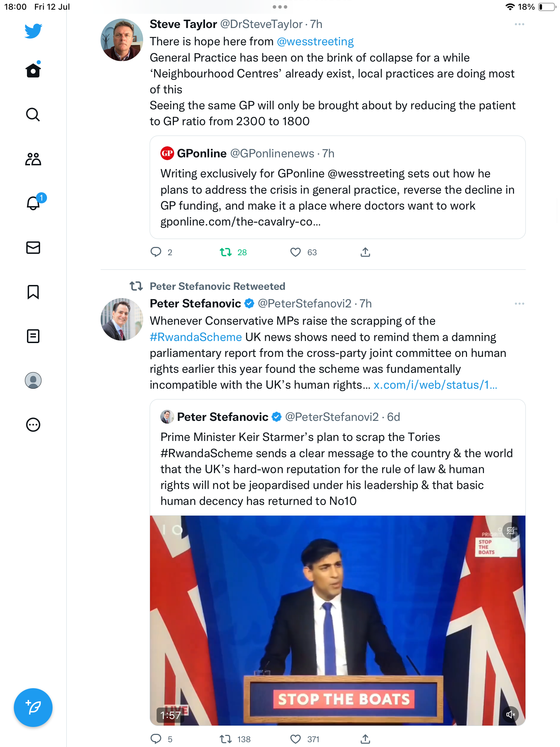Image resolution: width=560 pixels, height=747 pixels.
Task: Open the @wesstreeting mention link
Action: [x=315, y=41]
